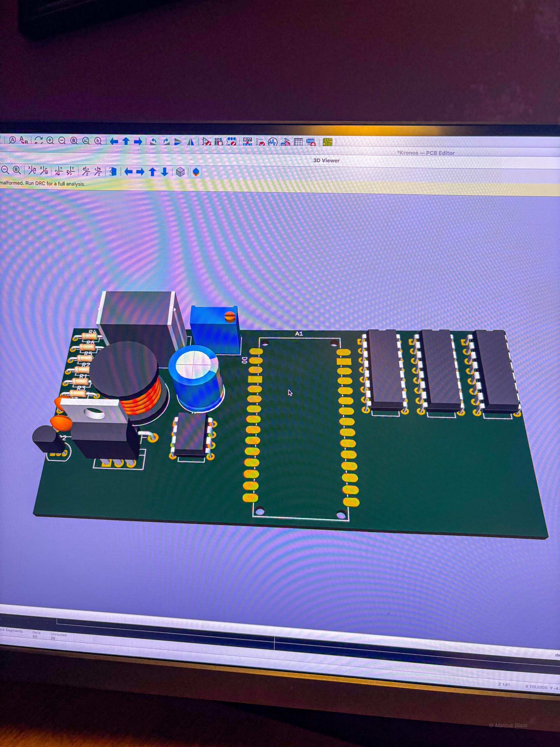
Task: Click the BOM icon in top toolbar
Action: click(x=311, y=142)
